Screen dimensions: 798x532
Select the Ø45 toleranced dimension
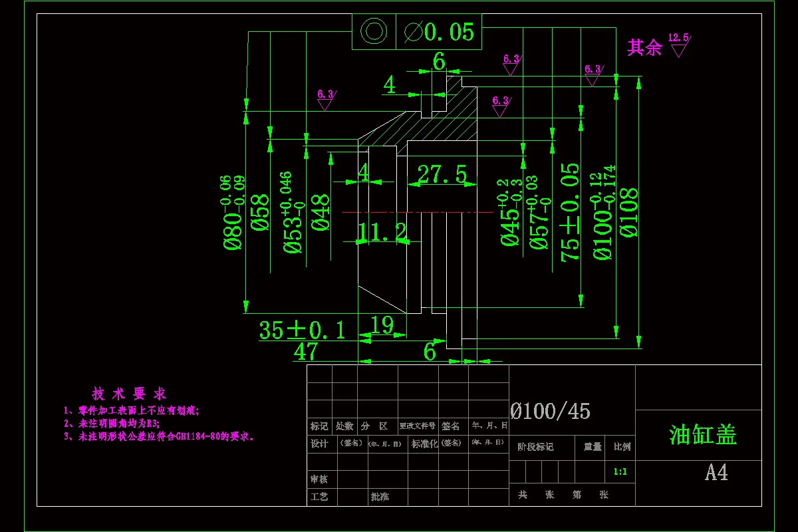click(x=510, y=212)
